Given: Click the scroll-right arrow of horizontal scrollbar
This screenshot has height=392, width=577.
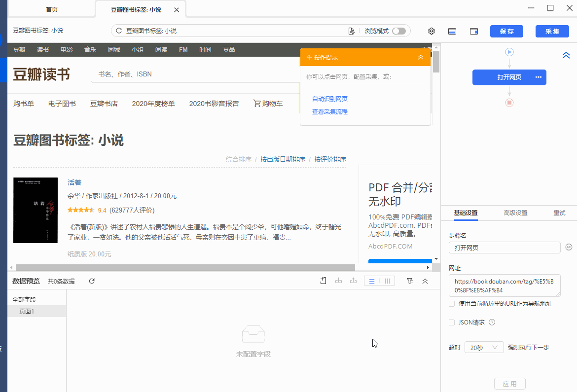Looking at the screenshot, I should [428, 267].
